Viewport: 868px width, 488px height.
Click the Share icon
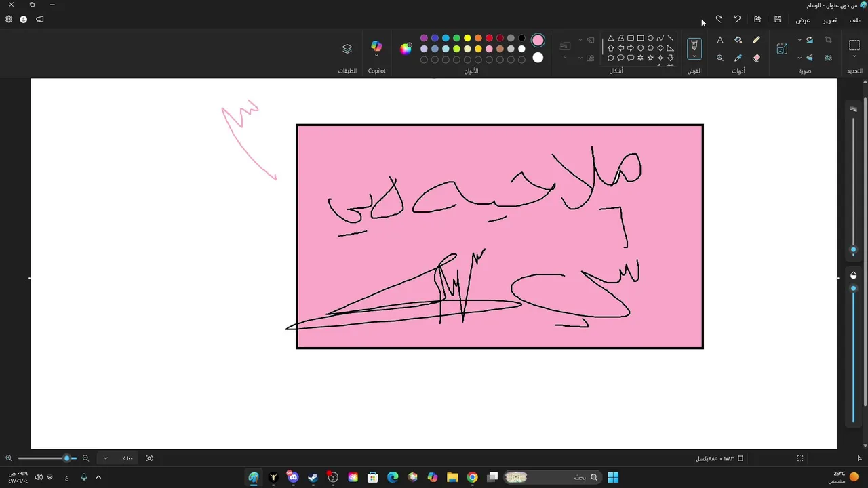[757, 19]
